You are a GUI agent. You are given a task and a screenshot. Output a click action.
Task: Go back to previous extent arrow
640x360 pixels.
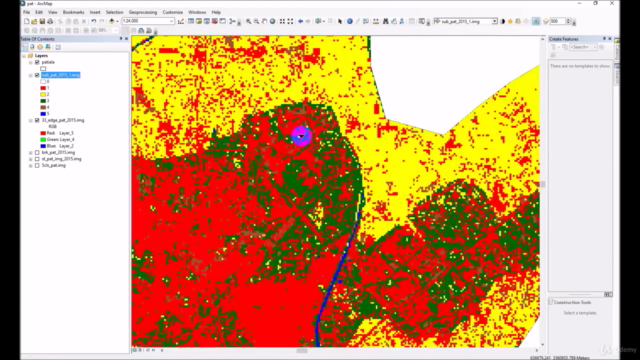point(300,21)
